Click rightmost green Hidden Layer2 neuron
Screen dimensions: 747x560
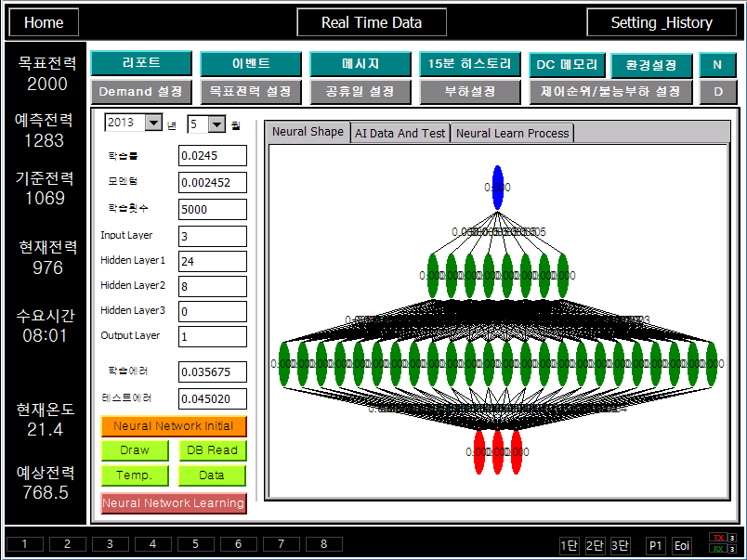tap(563, 276)
